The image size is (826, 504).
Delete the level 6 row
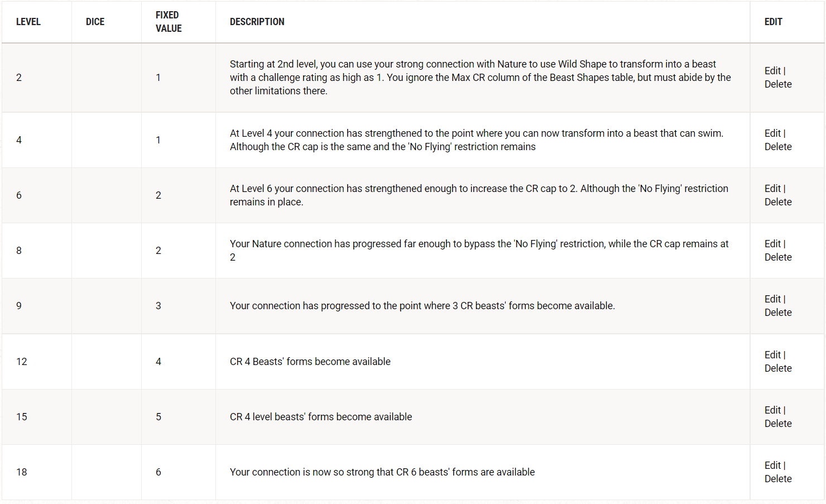[x=778, y=202]
